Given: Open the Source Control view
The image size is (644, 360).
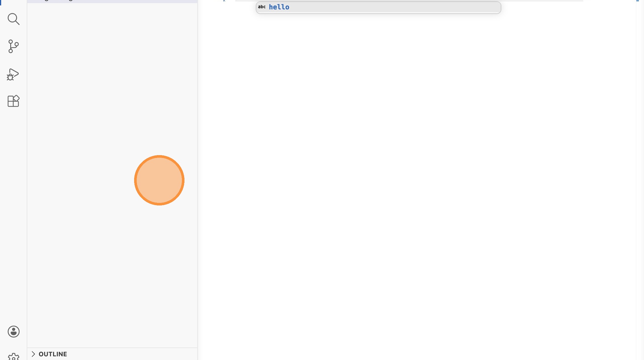Looking at the screenshot, I should (13, 46).
